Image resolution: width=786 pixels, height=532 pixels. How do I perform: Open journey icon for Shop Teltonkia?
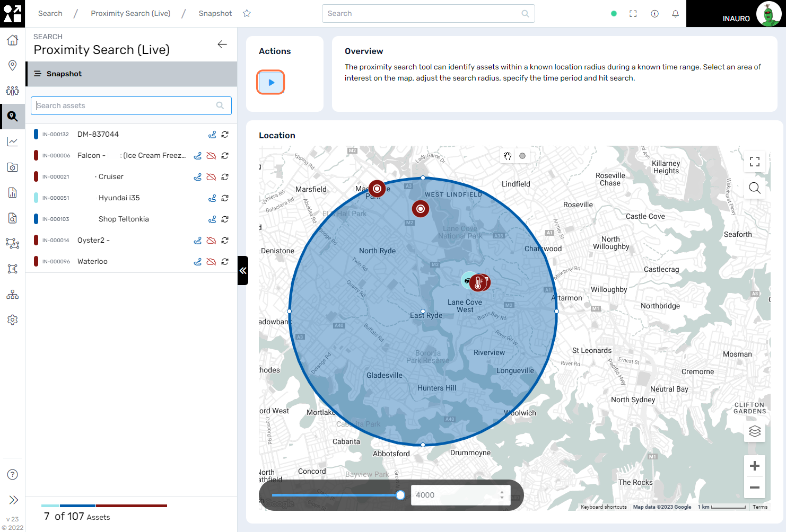pyautogui.click(x=212, y=219)
